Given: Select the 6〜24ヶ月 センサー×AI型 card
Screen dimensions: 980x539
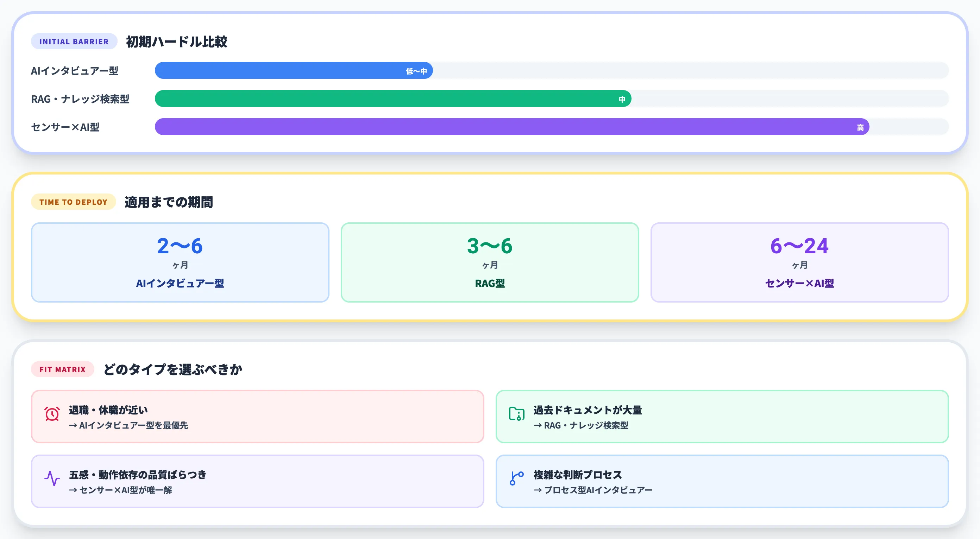Looking at the screenshot, I should click(x=799, y=262).
